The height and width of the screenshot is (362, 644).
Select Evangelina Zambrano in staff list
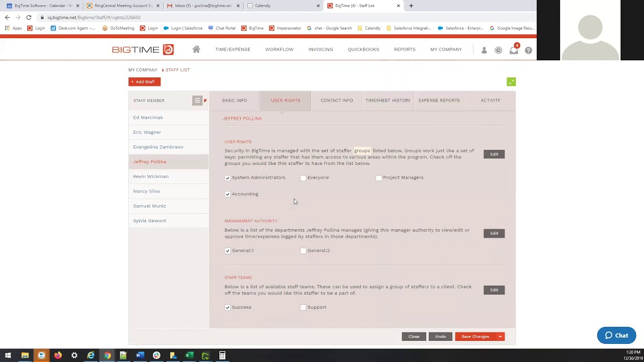[x=169, y=147]
